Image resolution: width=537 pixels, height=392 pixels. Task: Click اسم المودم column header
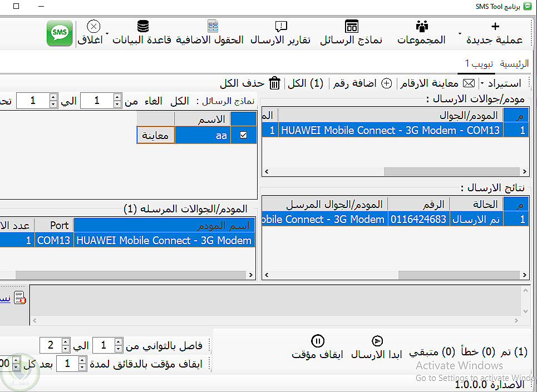[x=164, y=225]
